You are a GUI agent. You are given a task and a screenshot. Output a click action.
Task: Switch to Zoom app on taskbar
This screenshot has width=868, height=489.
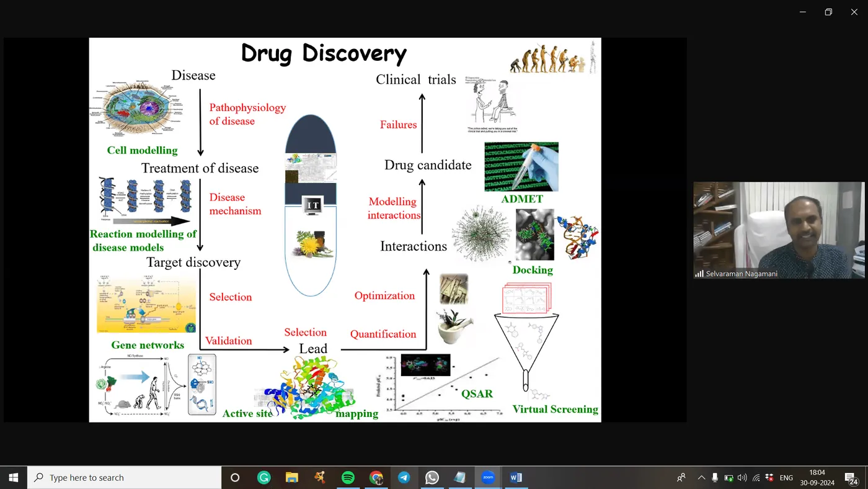[x=488, y=477]
